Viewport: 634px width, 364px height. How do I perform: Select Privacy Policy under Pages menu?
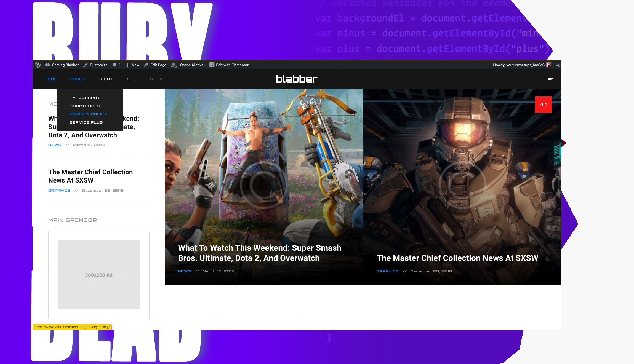(x=88, y=114)
